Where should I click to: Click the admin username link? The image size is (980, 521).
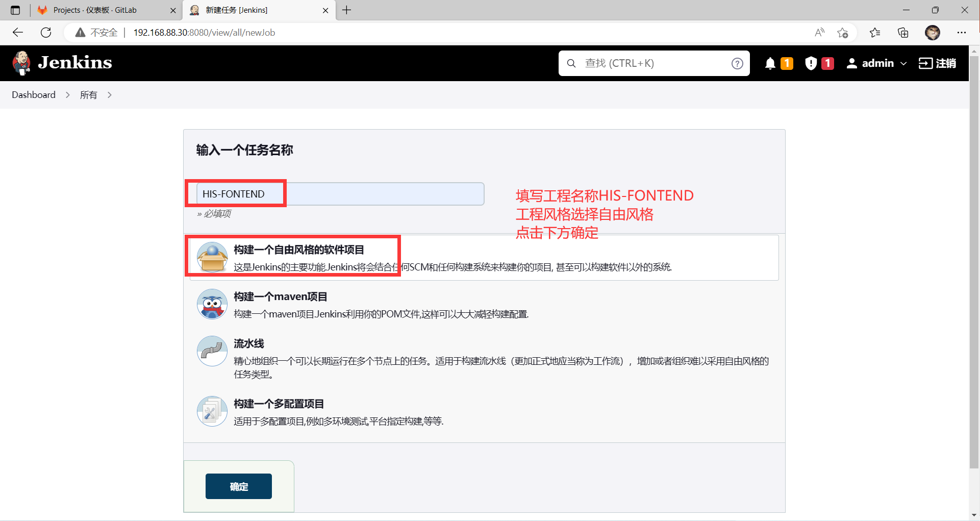tap(877, 63)
